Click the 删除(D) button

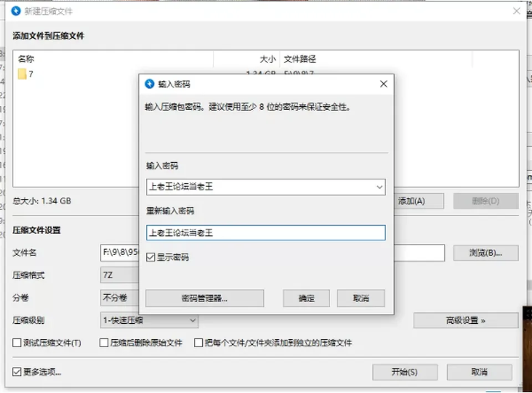(485, 201)
